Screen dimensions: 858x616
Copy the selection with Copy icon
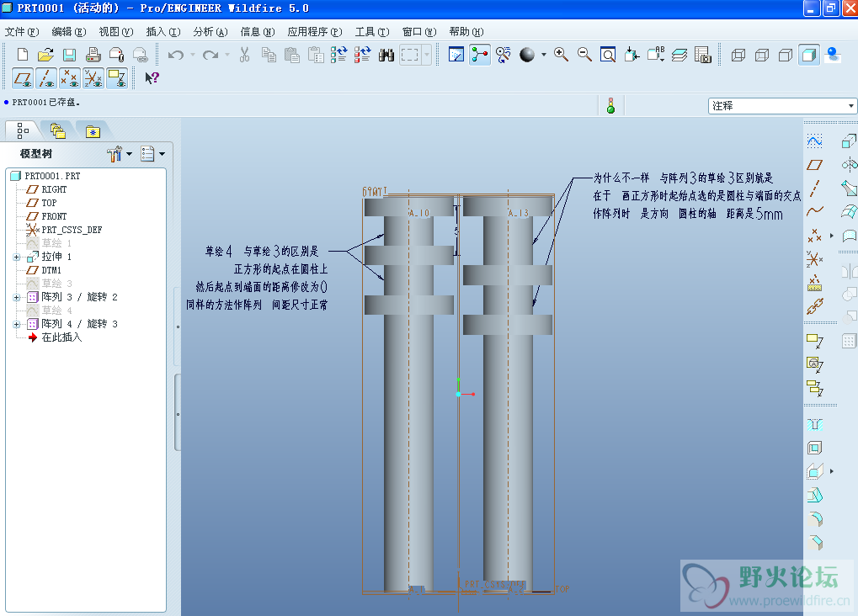268,55
